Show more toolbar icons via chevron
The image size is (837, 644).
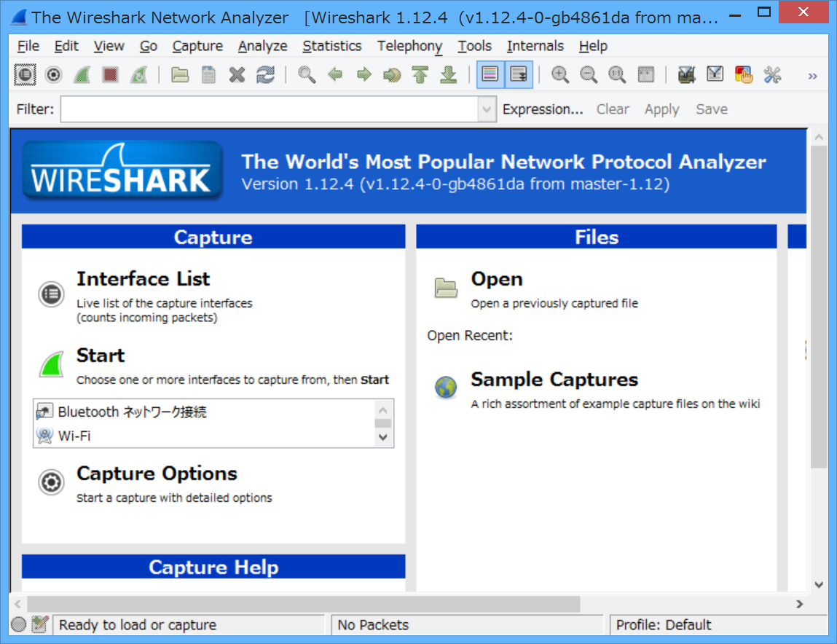(x=812, y=74)
